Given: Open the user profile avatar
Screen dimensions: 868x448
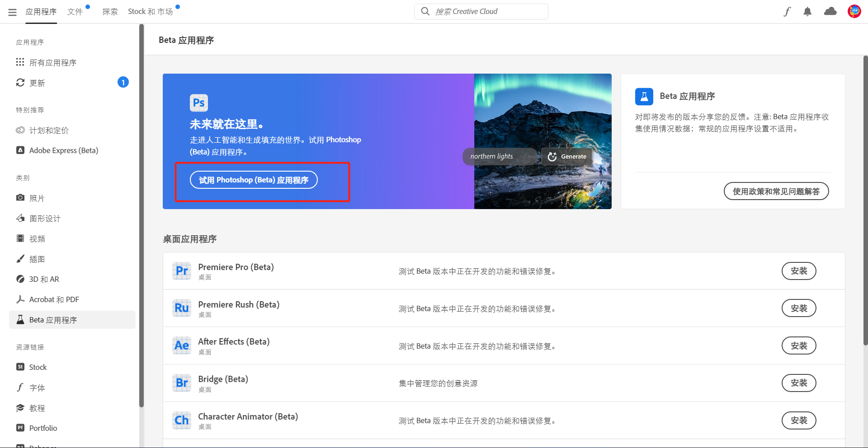Looking at the screenshot, I should click(854, 11).
